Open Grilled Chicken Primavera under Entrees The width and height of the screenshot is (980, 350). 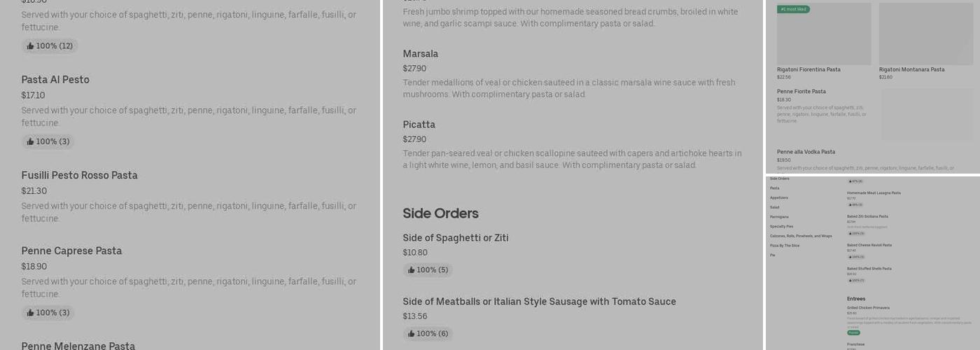click(868, 307)
